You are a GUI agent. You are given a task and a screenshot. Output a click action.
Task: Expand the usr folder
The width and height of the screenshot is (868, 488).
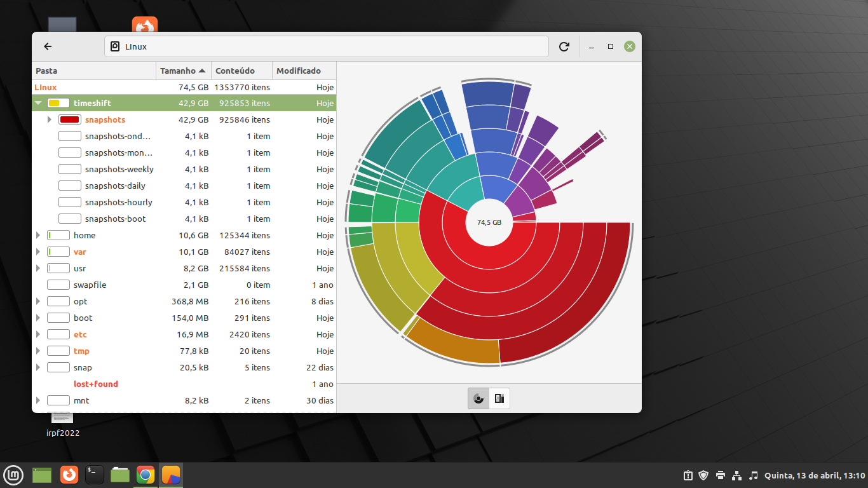(x=38, y=268)
